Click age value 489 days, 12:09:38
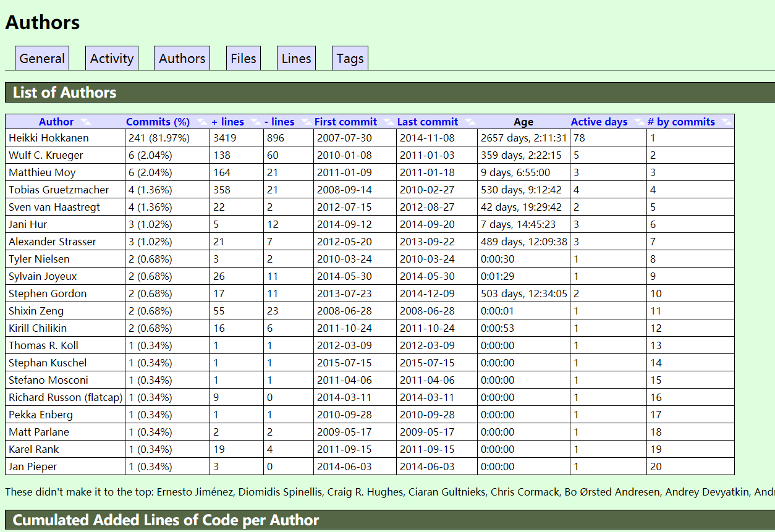Image resolution: width=775 pixels, height=532 pixels. pos(523,242)
